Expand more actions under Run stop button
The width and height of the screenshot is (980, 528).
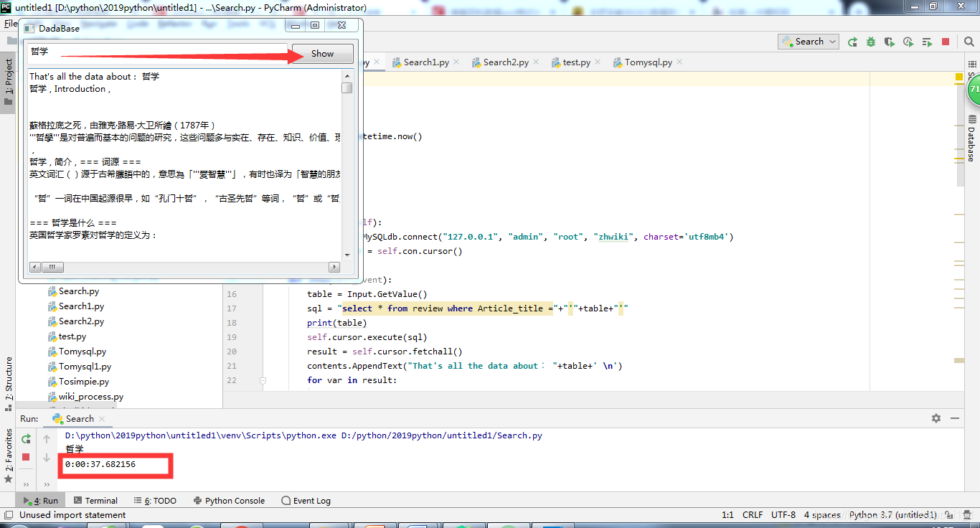(27, 484)
